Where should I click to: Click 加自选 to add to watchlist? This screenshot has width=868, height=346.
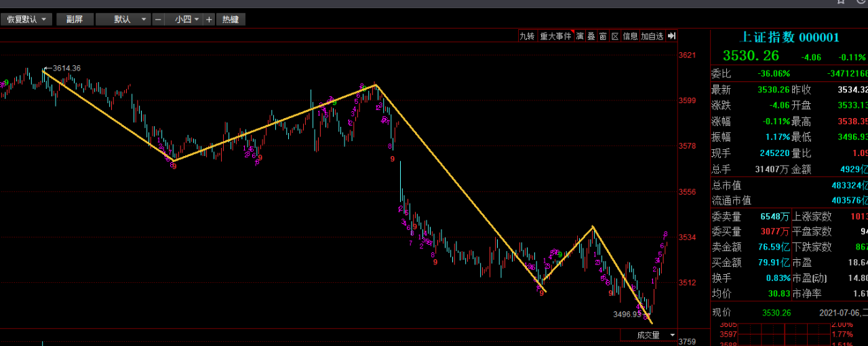pyautogui.click(x=652, y=36)
